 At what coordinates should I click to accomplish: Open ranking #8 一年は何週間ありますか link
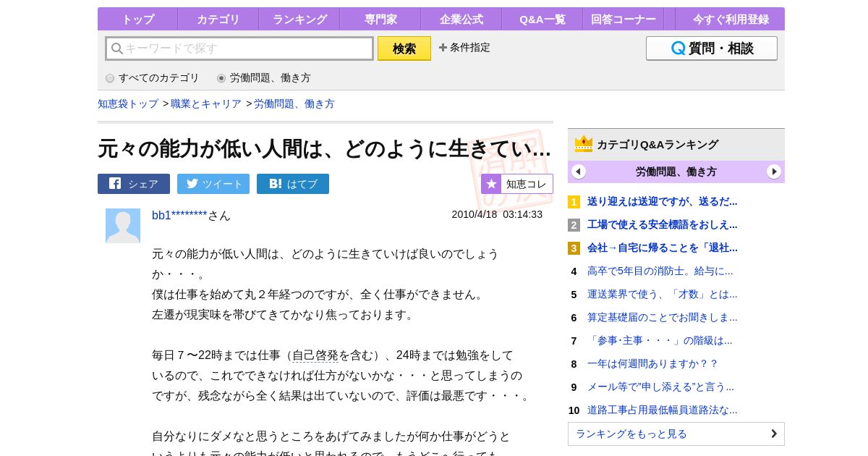(x=652, y=363)
